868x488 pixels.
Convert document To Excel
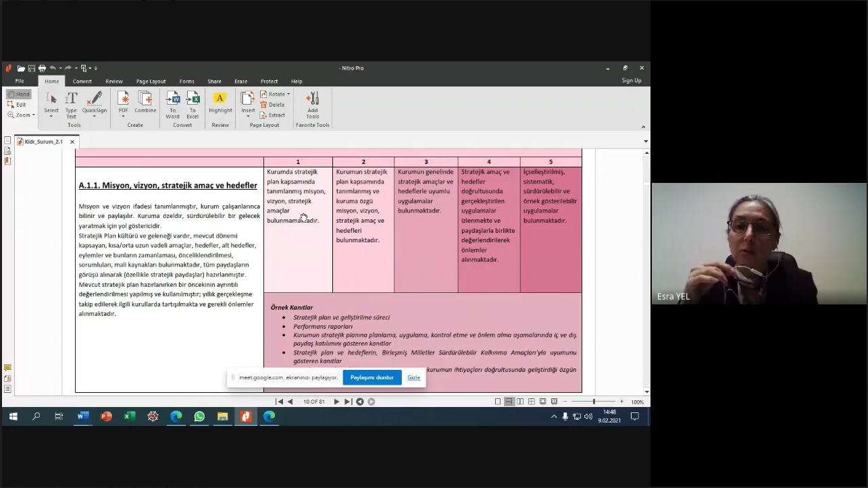[193, 103]
